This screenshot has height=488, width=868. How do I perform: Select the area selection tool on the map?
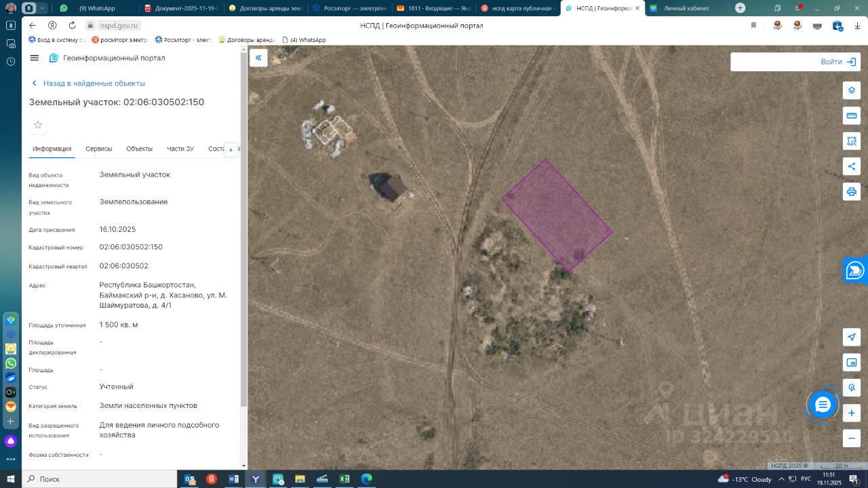852,141
